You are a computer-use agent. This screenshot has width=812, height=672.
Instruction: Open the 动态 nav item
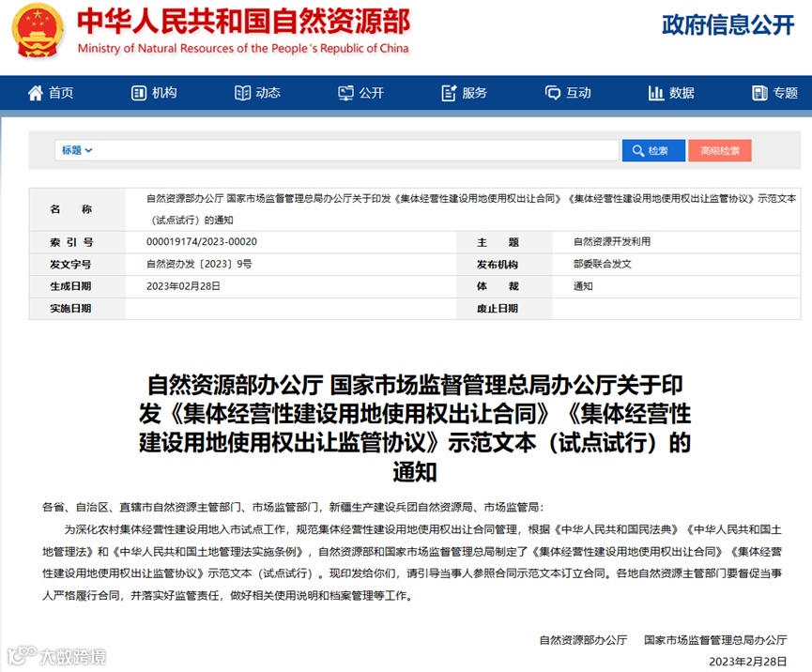click(x=258, y=93)
